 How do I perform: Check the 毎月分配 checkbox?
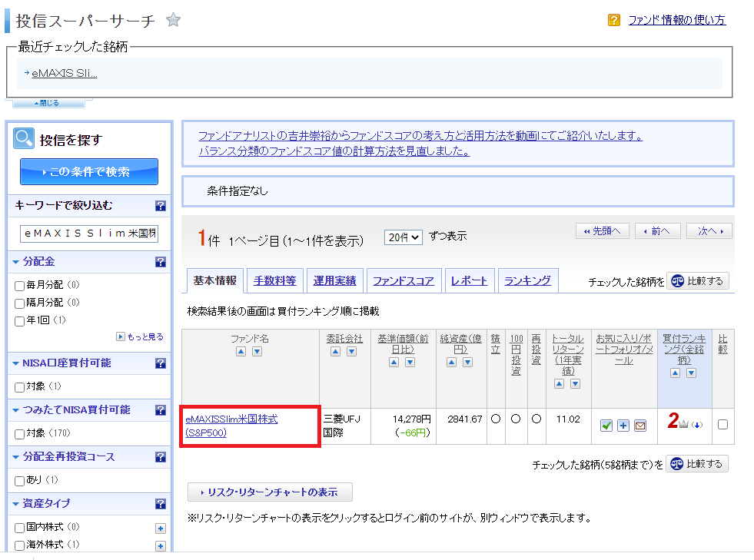(x=20, y=286)
